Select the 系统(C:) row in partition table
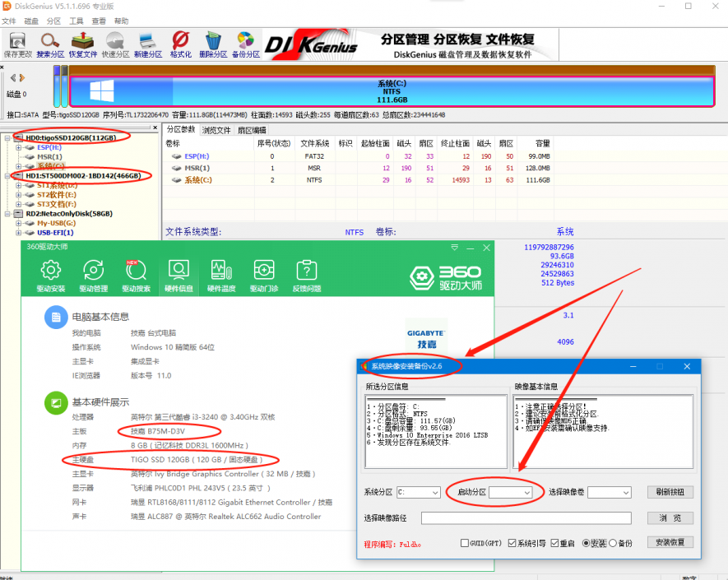Screen dimensions: 728x580 tap(358, 180)
